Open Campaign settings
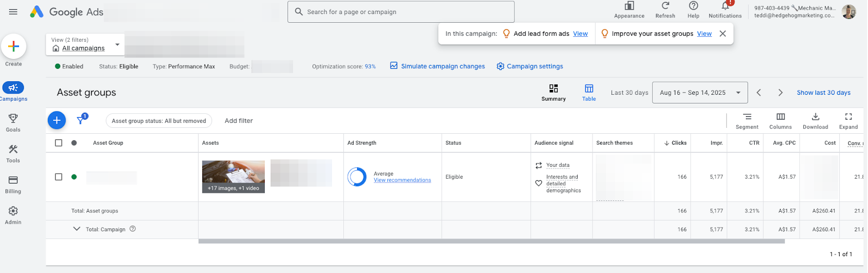 [529, 66]
